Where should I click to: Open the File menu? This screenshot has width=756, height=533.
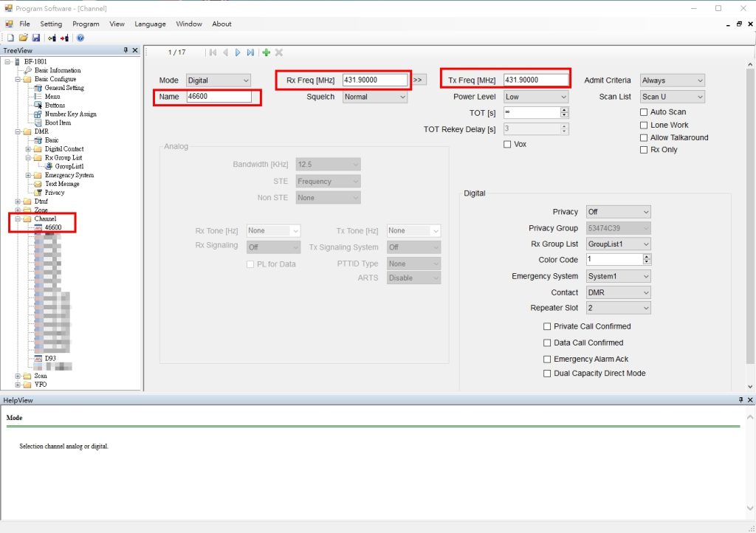(24, 24)
